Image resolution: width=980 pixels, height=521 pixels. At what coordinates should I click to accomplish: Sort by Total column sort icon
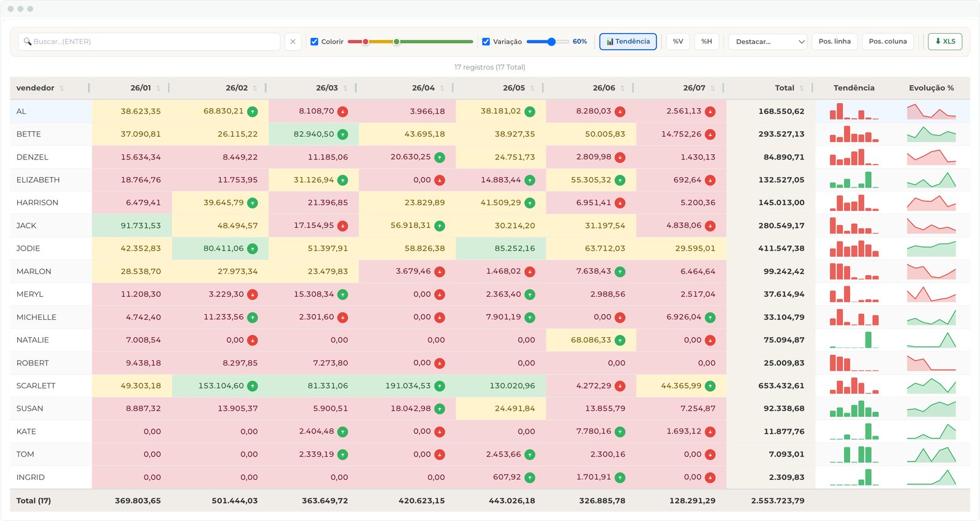[x=802, y=88]
